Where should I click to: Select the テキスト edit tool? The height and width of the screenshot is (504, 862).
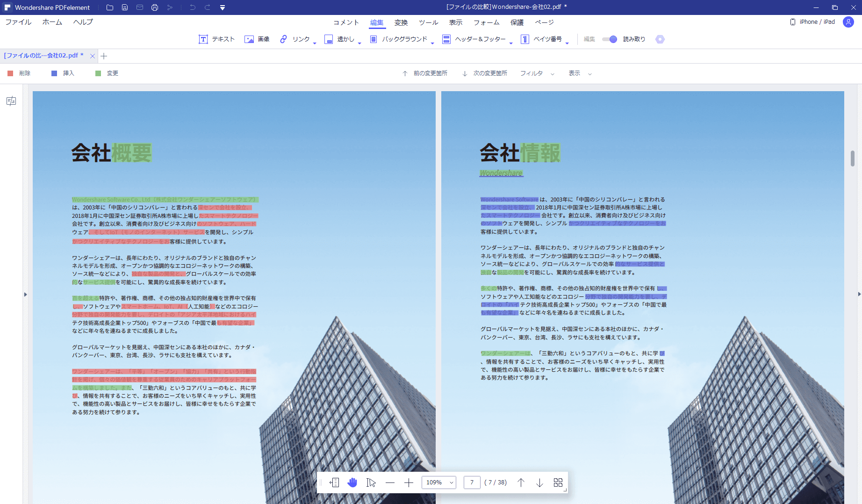point(217,39)
